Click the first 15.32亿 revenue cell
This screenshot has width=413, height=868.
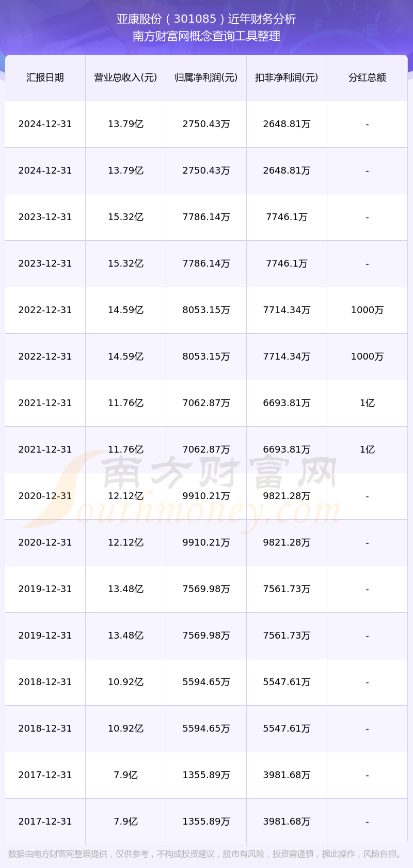coord(125,217)
